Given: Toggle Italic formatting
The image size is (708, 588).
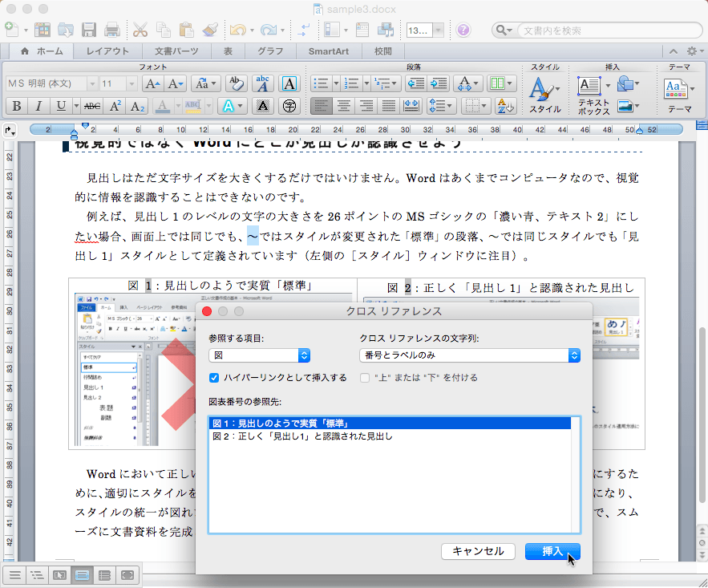Looking at the screenshot, I should click(38, 107).
